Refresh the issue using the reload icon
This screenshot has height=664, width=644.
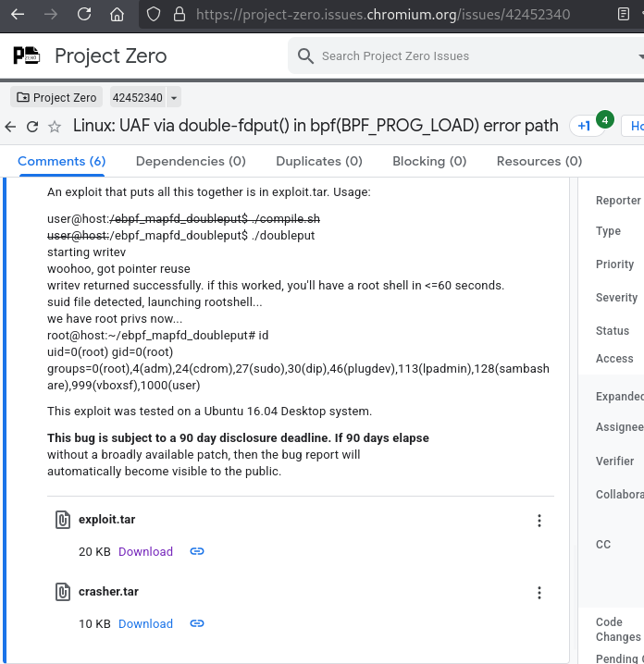(x=32, y=127)
